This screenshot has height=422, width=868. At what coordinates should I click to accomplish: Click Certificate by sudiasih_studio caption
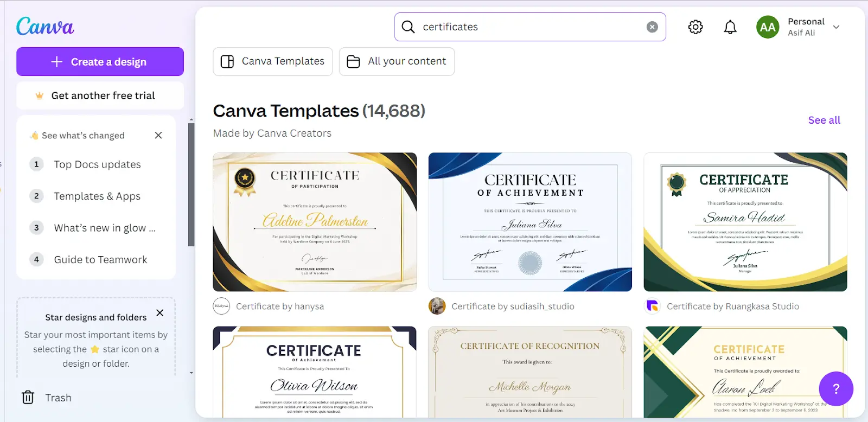click(x=513, y=306)
